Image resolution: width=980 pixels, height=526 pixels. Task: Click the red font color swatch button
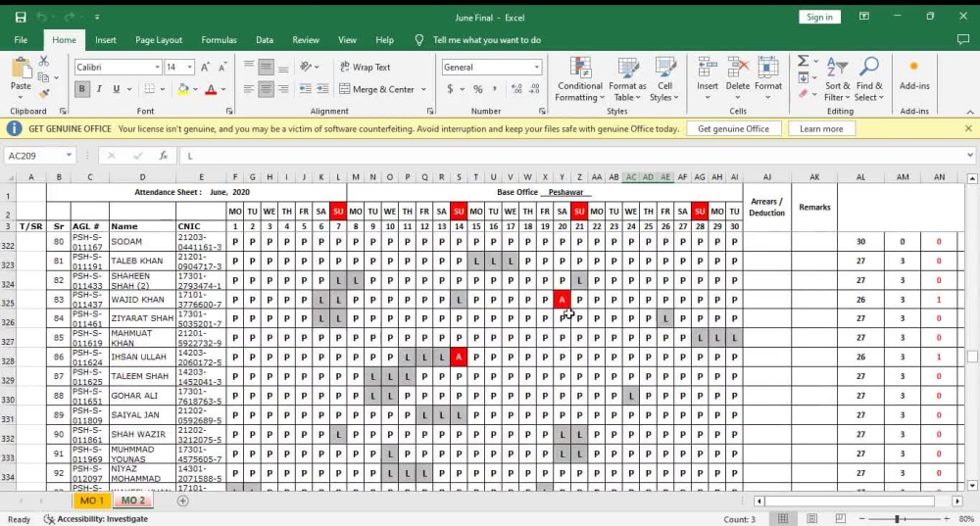pos(212,89)
